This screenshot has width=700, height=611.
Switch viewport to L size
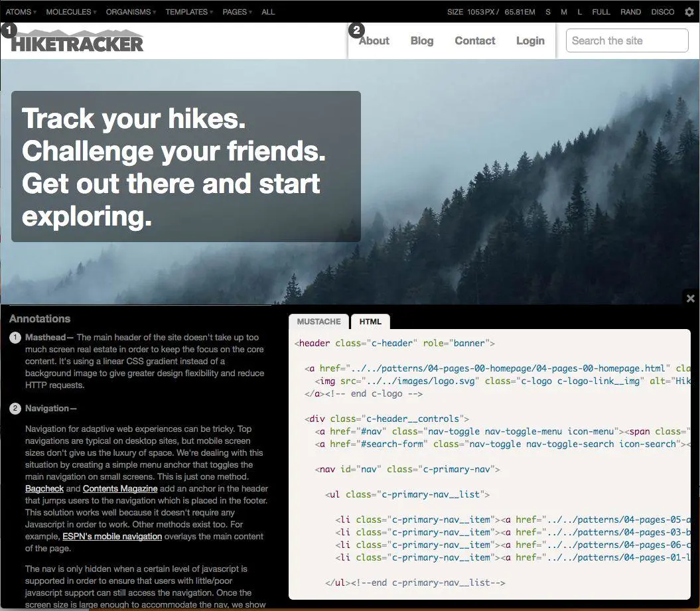(x=579, y=12)
